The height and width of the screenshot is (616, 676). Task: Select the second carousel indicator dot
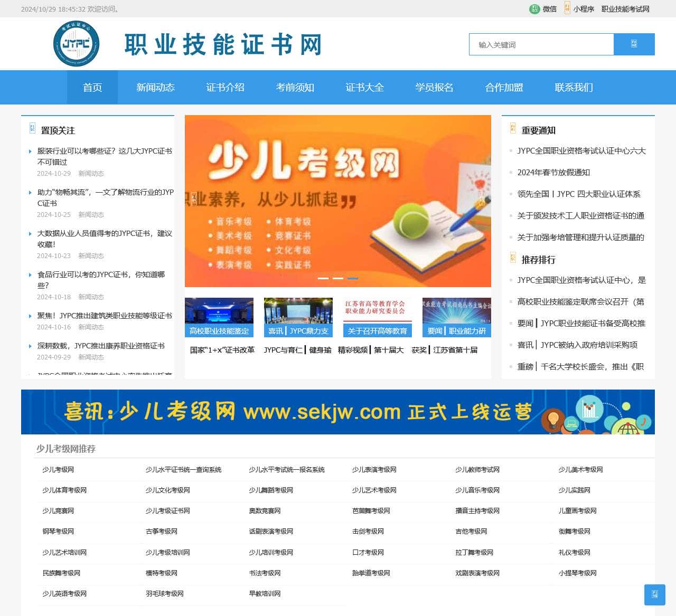(x=338, y=278)
